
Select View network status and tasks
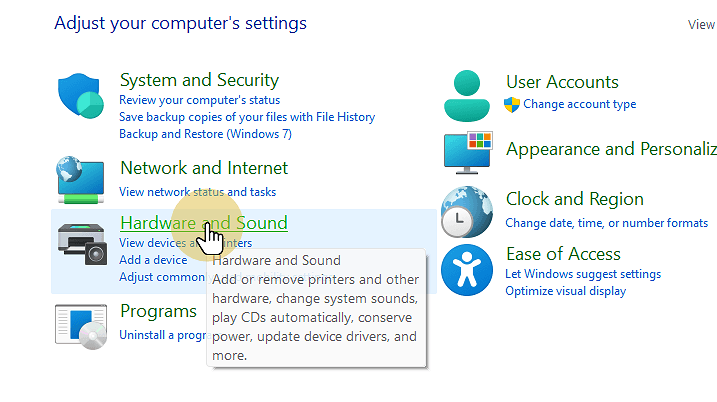click(x=197, y=192)
